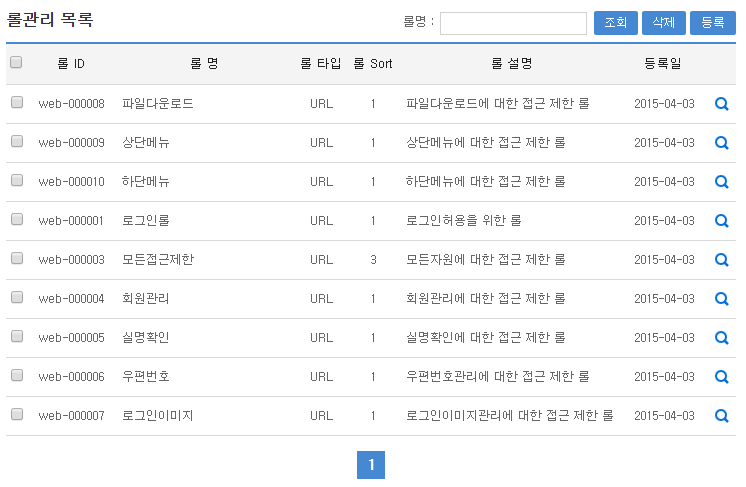
Task: Tick the checkbox for web-000007
Action: [x=17, y=415]
